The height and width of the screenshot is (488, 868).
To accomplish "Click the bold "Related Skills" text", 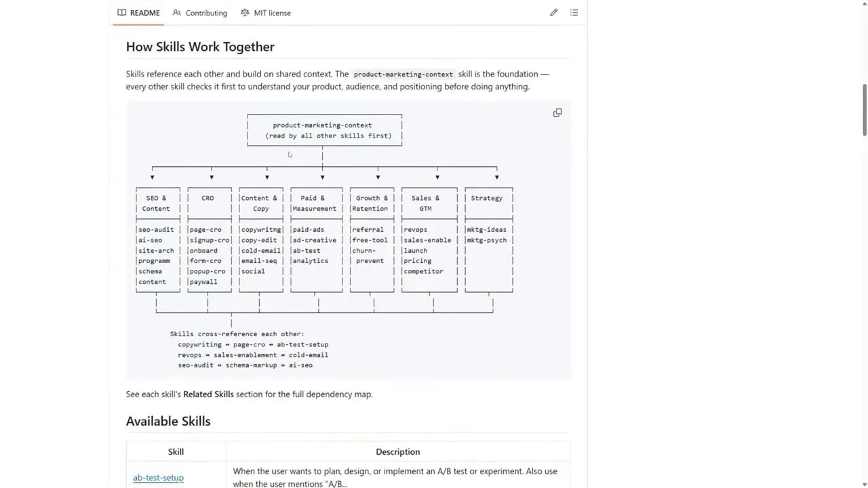I will coord(208,394).
